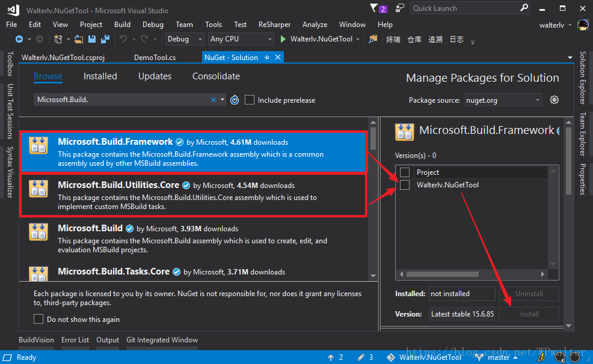593x364 pixels.
Task: Click the walterlv account avatar
Action: click(583, 25)
